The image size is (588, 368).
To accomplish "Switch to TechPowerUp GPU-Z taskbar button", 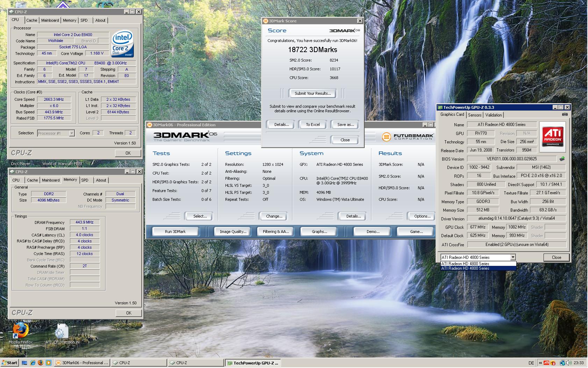I will (x=253, y=363).
